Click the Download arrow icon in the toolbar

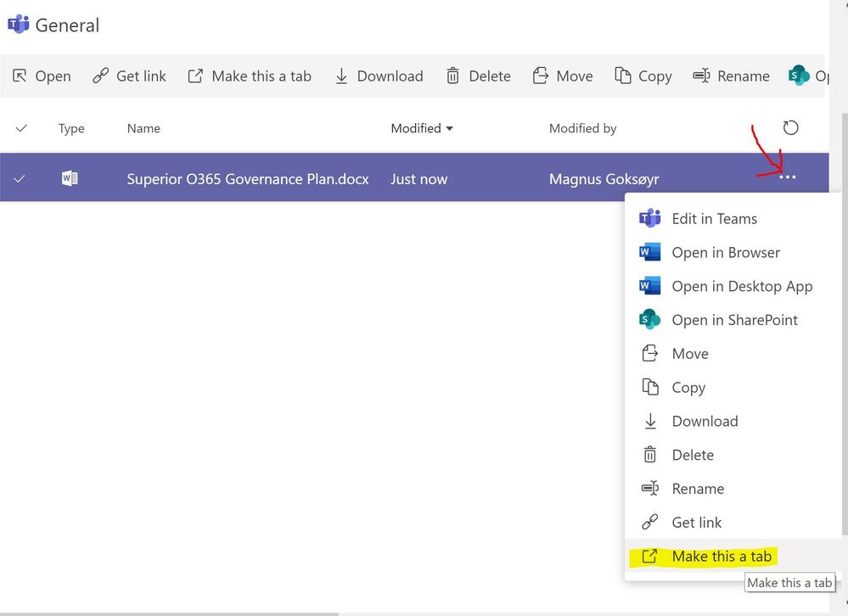341,76
